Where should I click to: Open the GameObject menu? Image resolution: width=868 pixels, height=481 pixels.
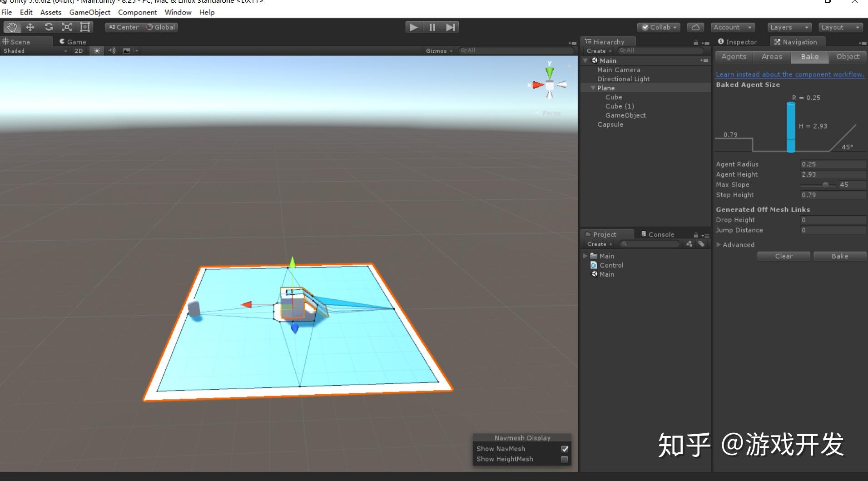[x=90, y=12]
